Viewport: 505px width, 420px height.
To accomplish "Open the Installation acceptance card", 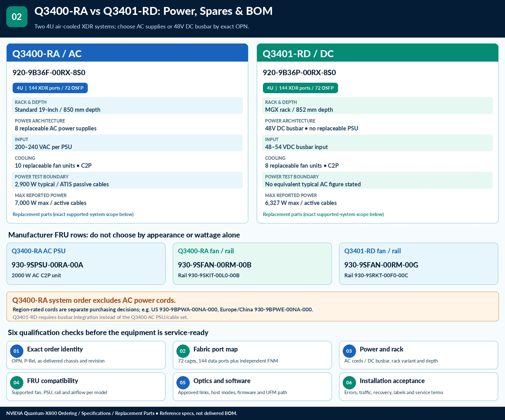I will [419, 387].
